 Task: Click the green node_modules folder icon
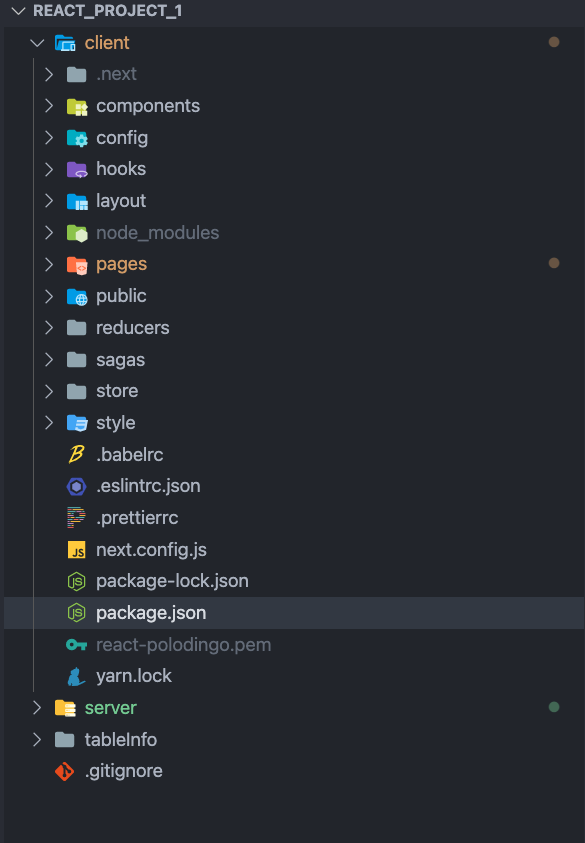[77, 233]
